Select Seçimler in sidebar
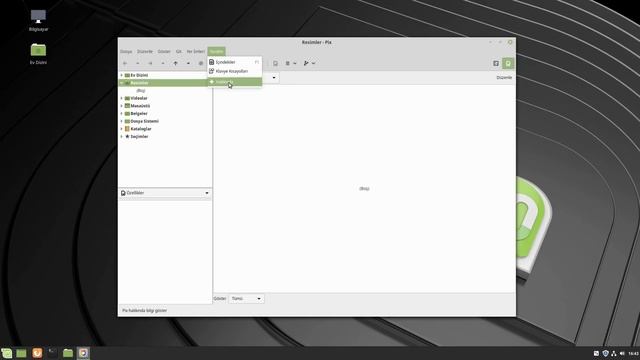The image size is (640, 360). pos(139,136)
